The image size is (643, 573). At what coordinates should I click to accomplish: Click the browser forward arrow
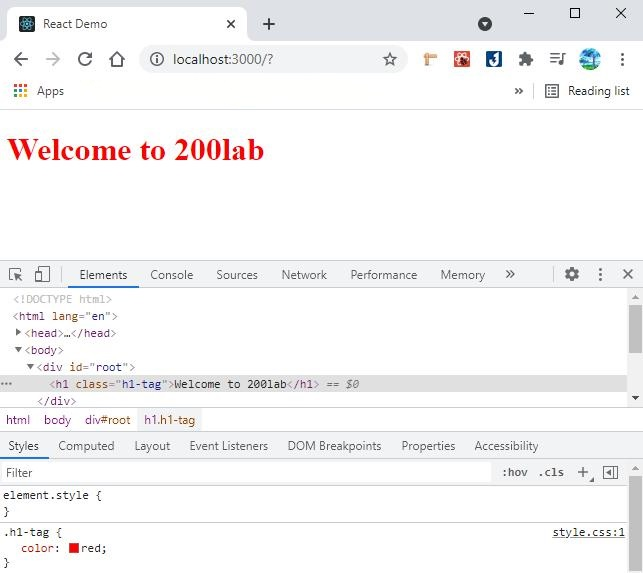(52, 59)
